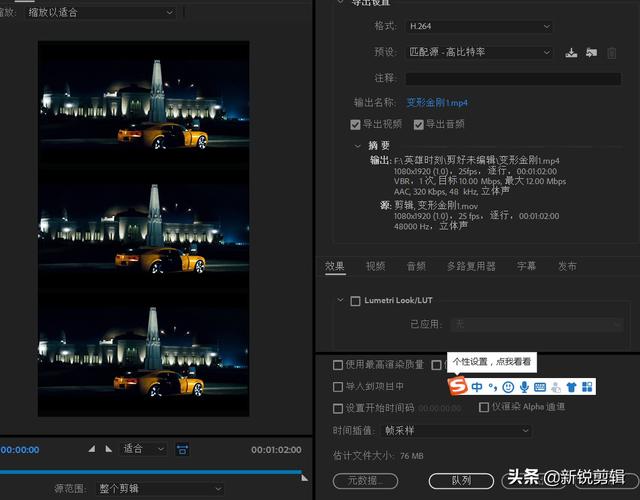Toggle Sogou punctuation mode icon
640x500 pixels.
click(x=493, y=387)
